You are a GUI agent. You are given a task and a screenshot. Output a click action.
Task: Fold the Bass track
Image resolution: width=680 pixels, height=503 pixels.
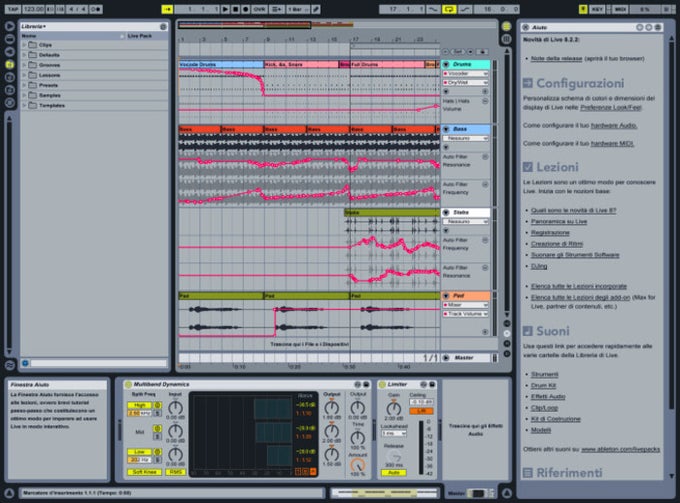(446, 129)
